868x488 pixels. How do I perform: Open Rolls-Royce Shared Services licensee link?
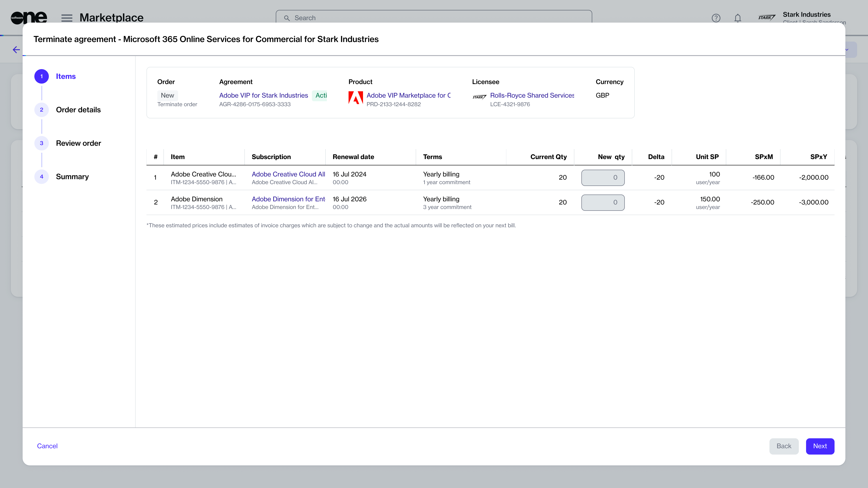click(x=532, y=95)
